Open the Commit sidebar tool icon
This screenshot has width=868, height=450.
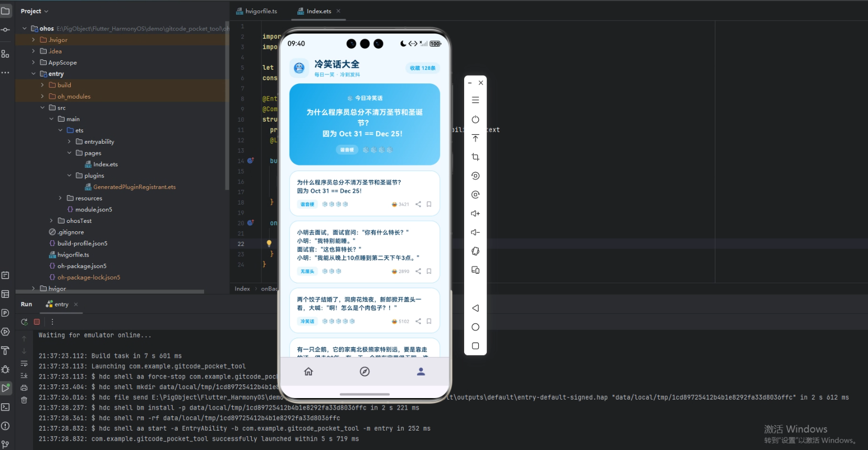click(x=5, y=30)
